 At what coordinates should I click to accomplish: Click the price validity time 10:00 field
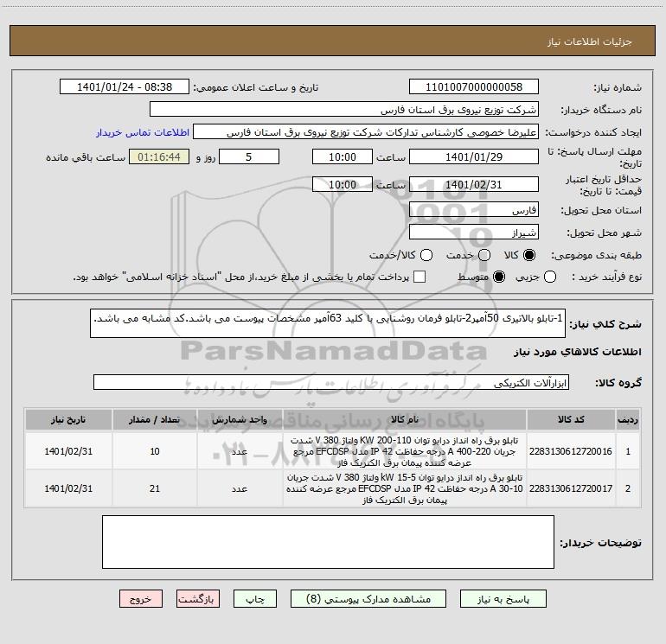343,184
